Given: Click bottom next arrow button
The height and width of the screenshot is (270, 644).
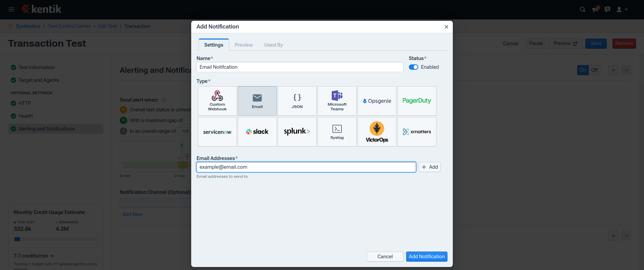Looking at the screenshot, I should (626, 235).
